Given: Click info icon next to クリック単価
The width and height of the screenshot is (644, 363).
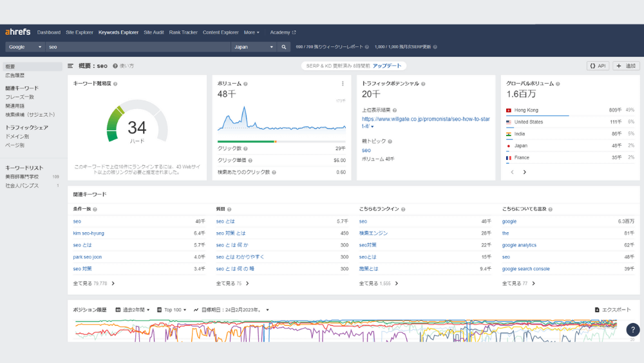Looking at the screenshot, I should (250, 161).
